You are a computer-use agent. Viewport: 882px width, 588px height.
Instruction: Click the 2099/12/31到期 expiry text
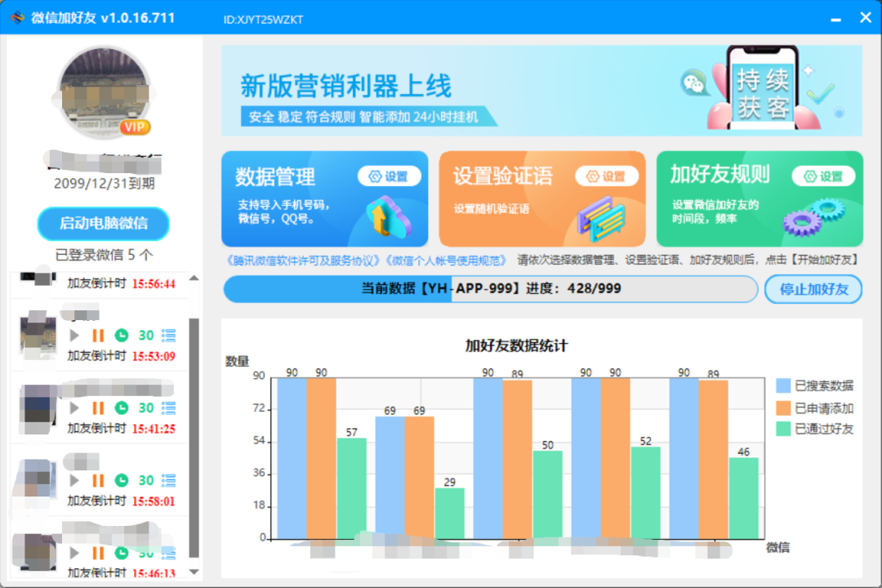[x=104, y=184]
